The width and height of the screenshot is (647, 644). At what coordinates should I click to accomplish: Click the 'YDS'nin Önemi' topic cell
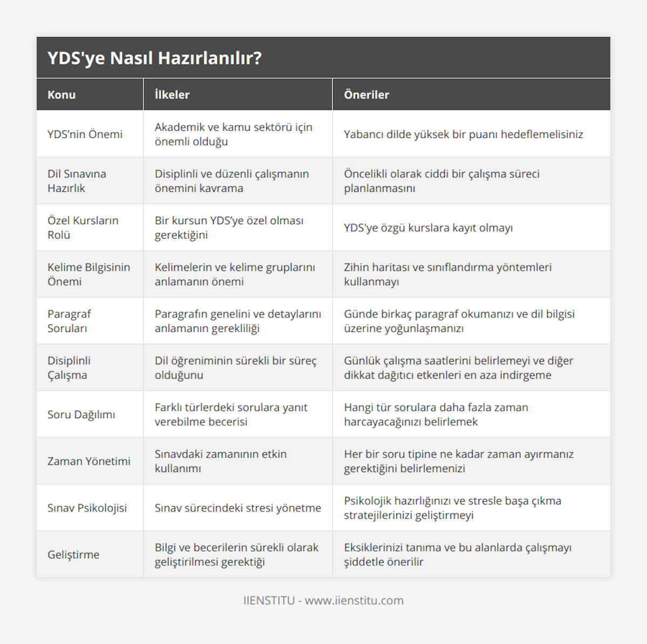(85, 134)
